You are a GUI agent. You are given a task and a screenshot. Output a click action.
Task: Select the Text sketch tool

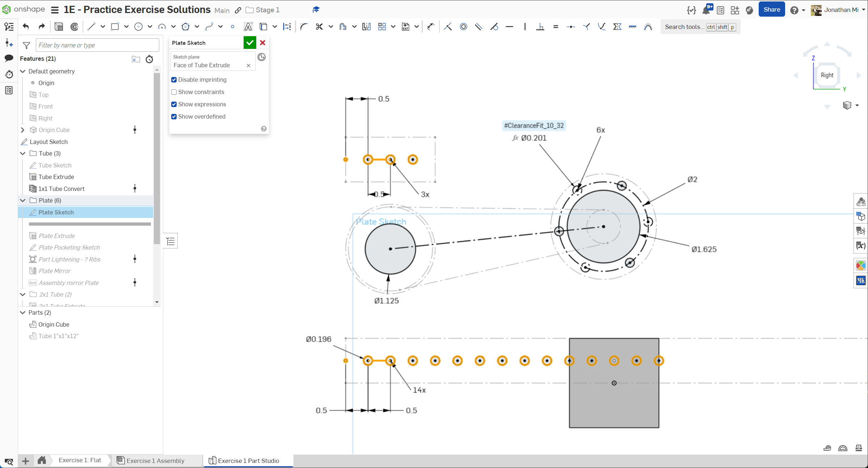click(x=248, y=26)
